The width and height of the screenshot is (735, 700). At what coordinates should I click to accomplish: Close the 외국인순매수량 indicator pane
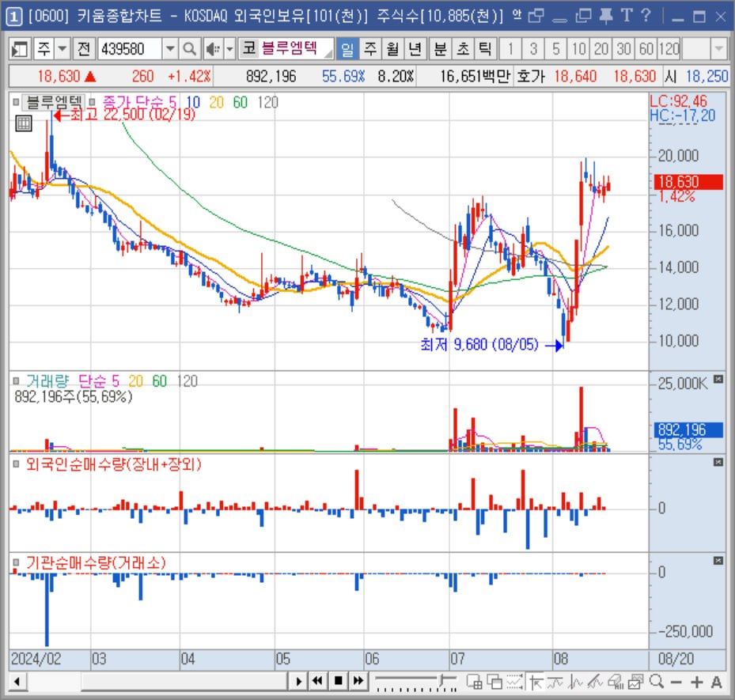pyautogui.click(x=718, y=463)
